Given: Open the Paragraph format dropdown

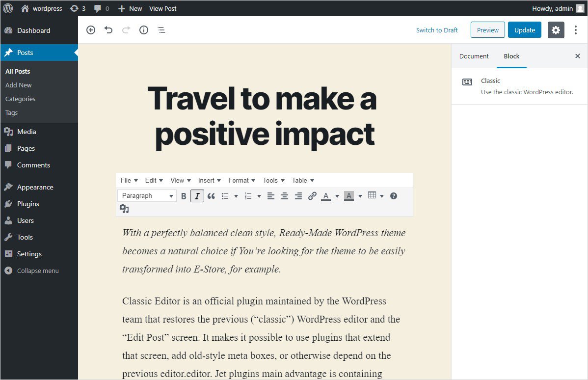Looking at the screenshot, I should click(147, 196).
